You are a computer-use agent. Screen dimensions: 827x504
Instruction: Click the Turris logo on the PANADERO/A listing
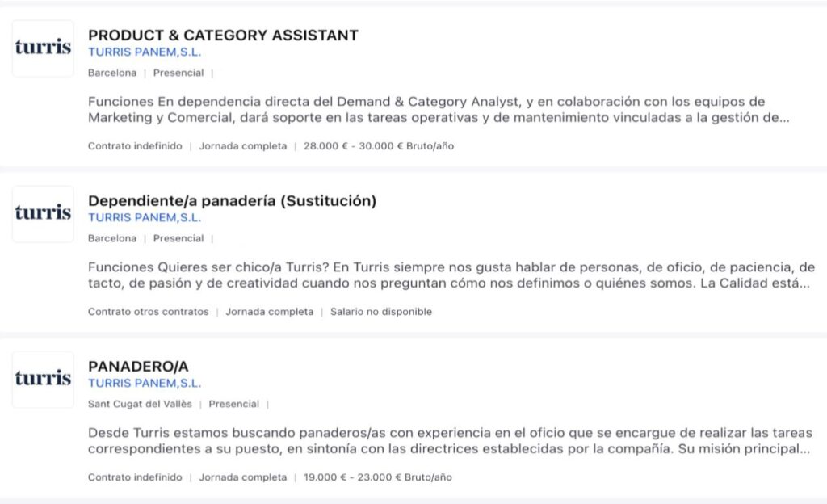coord(43,380)
